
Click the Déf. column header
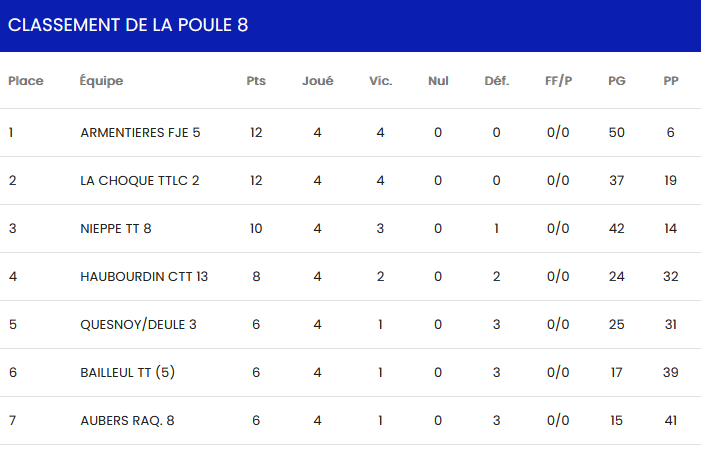pyautogui.click(x=496, y=81)
